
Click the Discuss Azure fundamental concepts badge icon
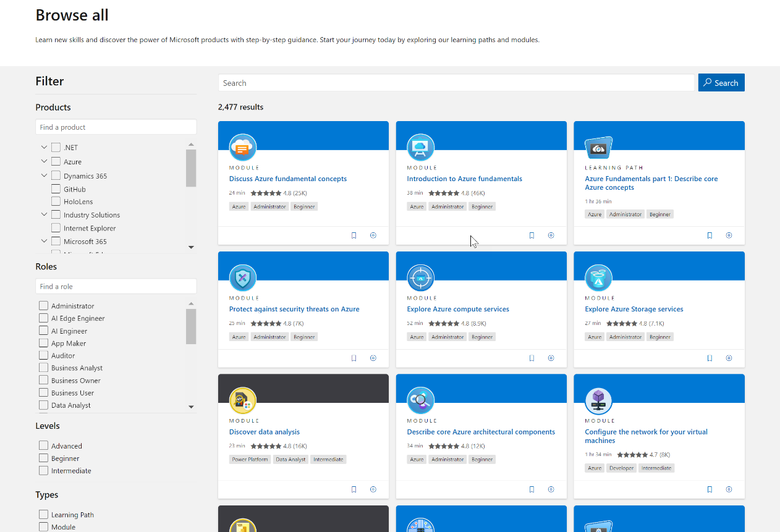(243, 148)
